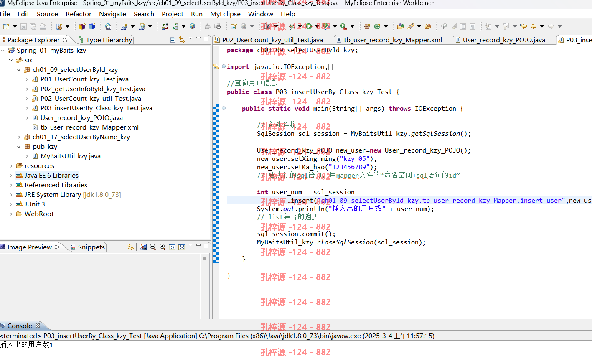Click the run on server toolbar icon
Image resolution: width=592 pixels, height=364 pixels.
(x=175, y=26)
